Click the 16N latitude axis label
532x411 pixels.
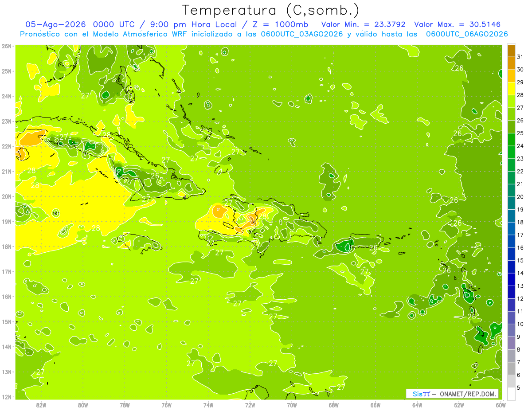point(6,297)
